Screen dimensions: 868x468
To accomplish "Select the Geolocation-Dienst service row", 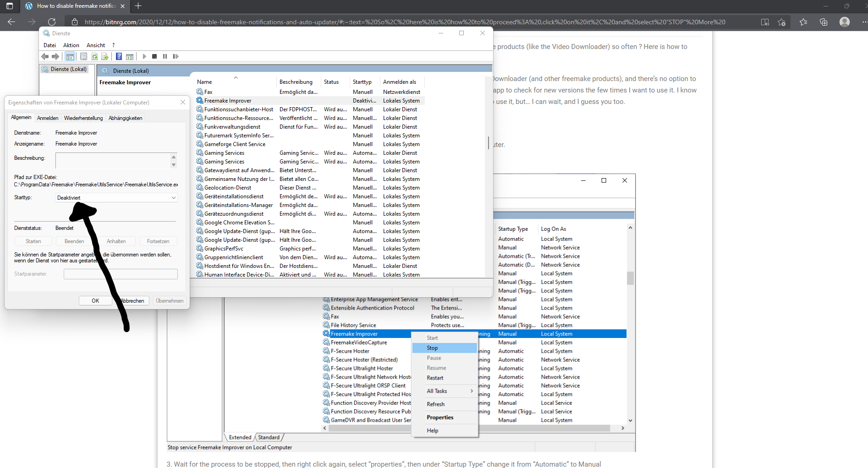I will tap(310, 188).
